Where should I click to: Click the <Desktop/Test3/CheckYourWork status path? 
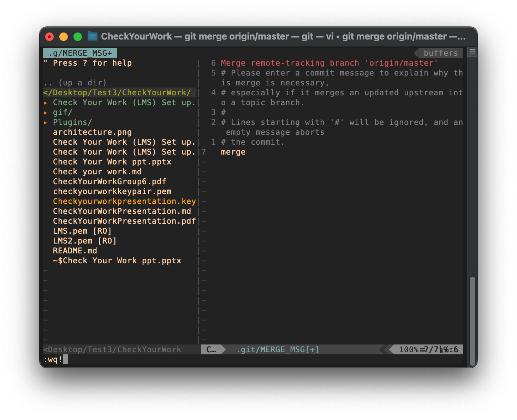[112, 349]
